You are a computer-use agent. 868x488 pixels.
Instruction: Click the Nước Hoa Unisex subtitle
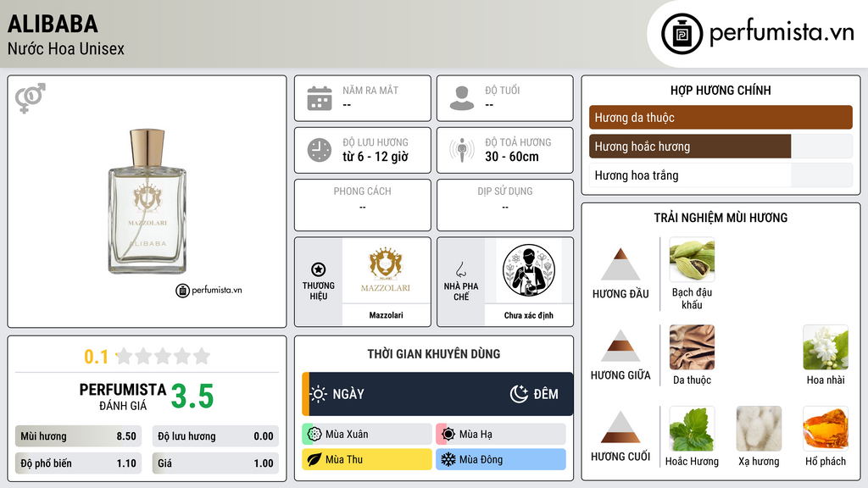(66, 48)
